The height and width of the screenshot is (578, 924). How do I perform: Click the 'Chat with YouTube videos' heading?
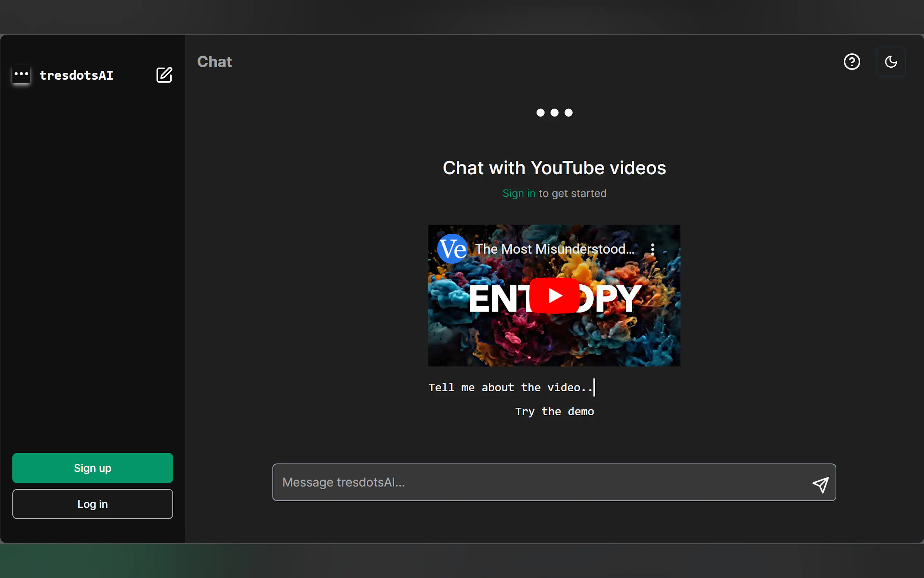pyautogui.click(x=554, y=168)
